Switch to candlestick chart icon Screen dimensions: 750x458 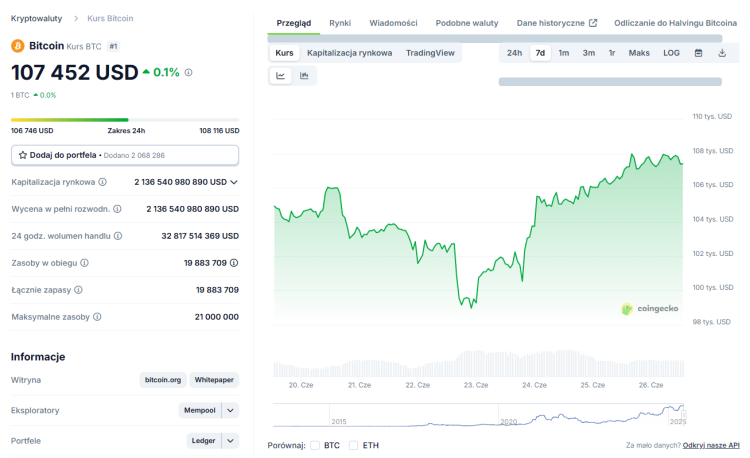tap(304, 75)
